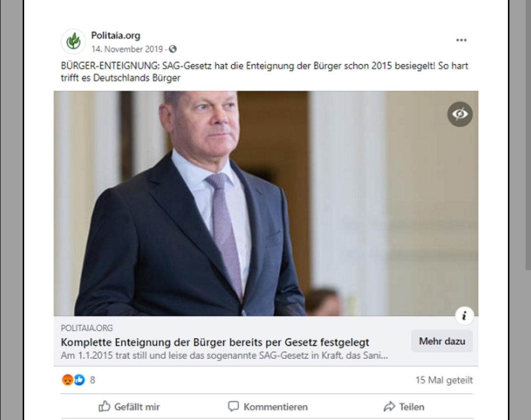Click the Gefällt mir button
This screenshot has width=531, height=420.
tap(129, 407)
